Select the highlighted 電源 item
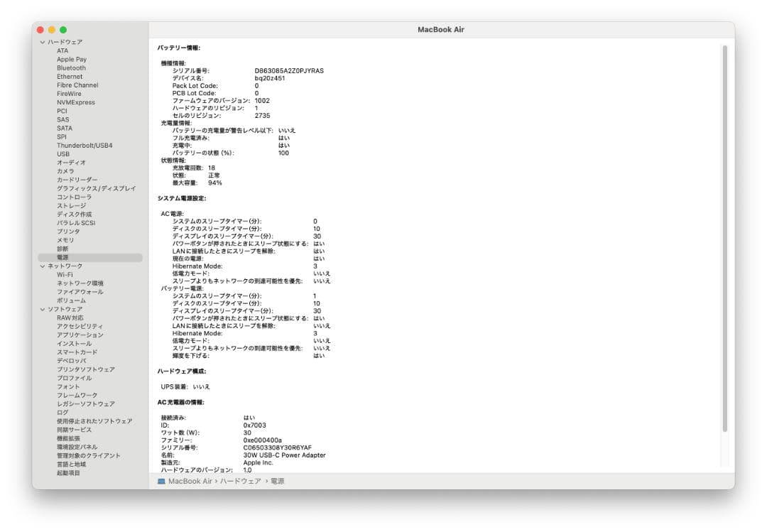 (x=90, y=257)
